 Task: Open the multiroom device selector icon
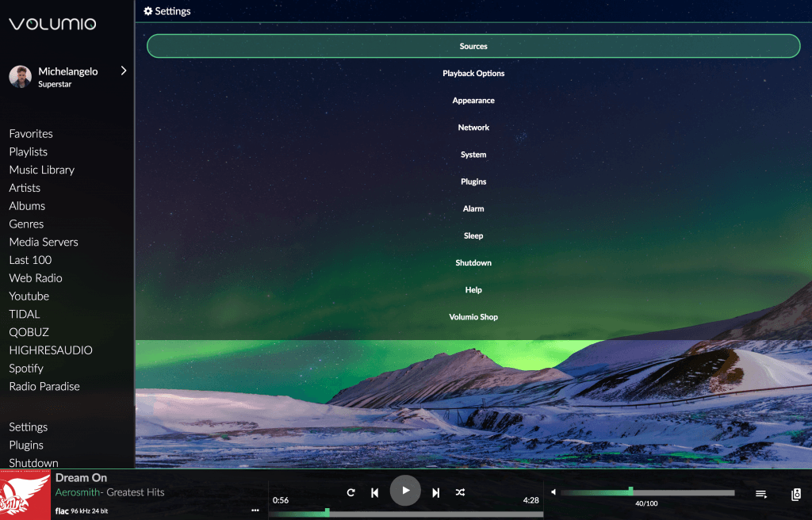point(795,492)
